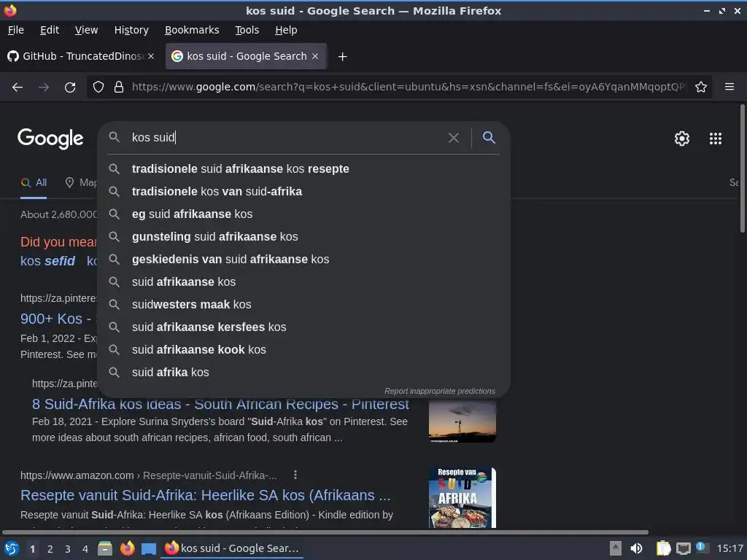Click the horizontal page scrollbar
This screenshot has width=747, height=560.
[325, 532]
